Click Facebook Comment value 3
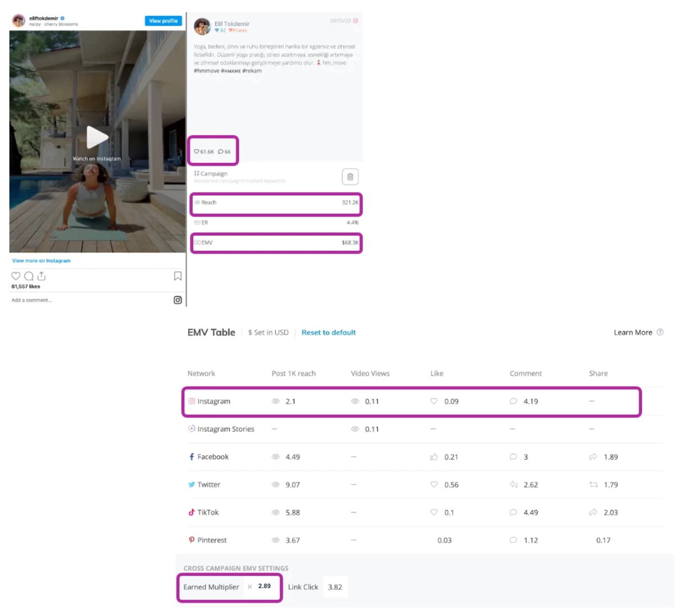700x613 pixels. (x=526, y=457)
